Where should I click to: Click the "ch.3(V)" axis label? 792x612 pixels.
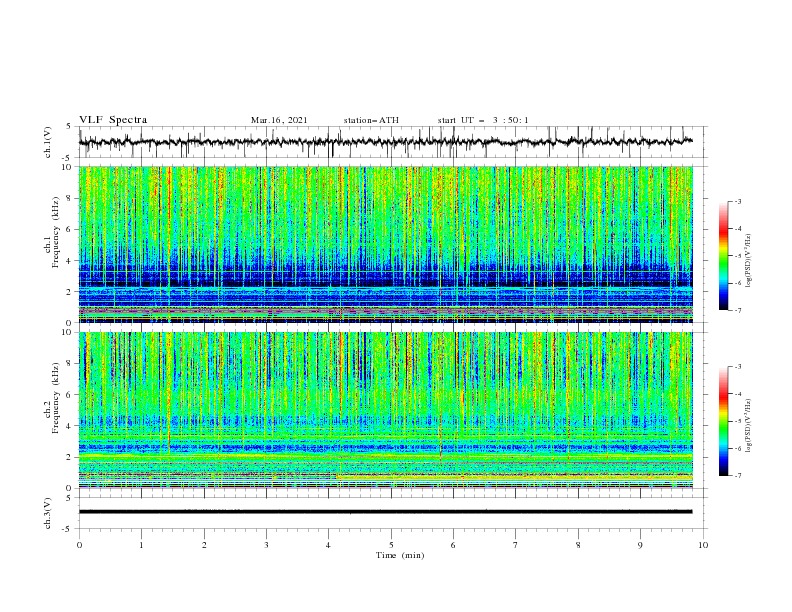[x=48, y=513]
